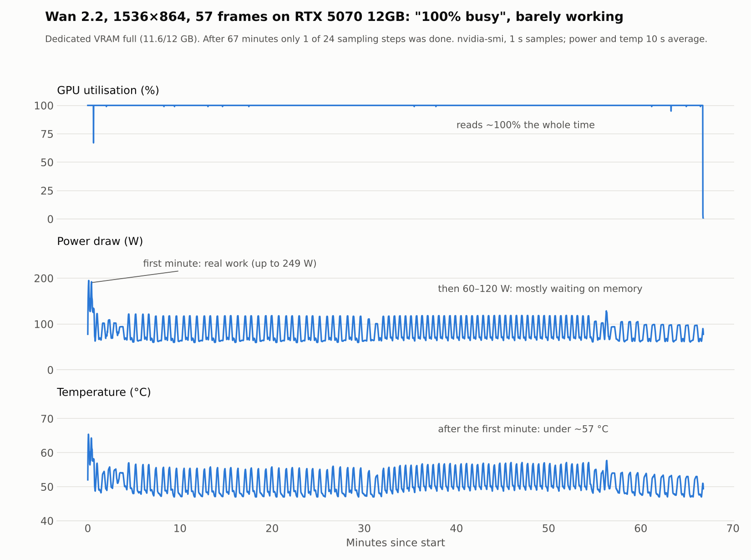Image resolution: width=751 pixels, height=560 pixels.
Task: Click the Temperature axis label "40"
Action: [x=47, y=521]
